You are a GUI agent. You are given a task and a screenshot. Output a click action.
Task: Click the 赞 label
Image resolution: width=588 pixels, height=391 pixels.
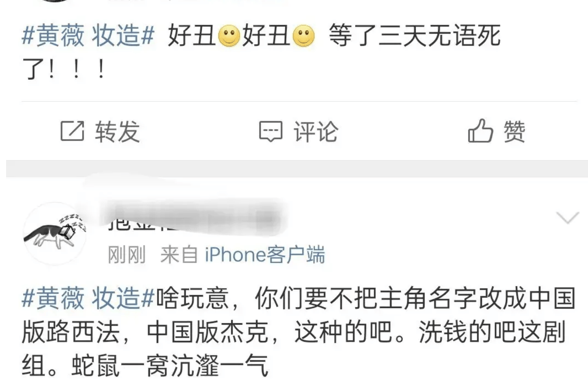[514, 131]
